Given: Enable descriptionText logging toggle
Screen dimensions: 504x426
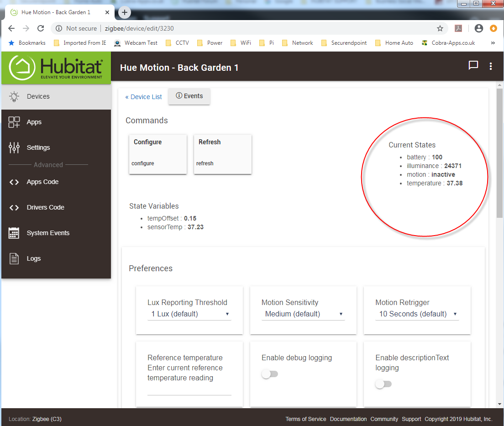Looking at the screenshot, I should (383, 384).
